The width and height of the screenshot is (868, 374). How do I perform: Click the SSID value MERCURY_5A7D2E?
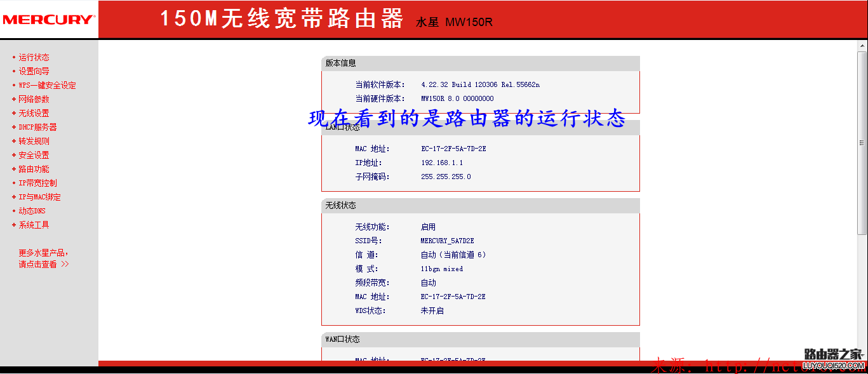tap(447, 241)
